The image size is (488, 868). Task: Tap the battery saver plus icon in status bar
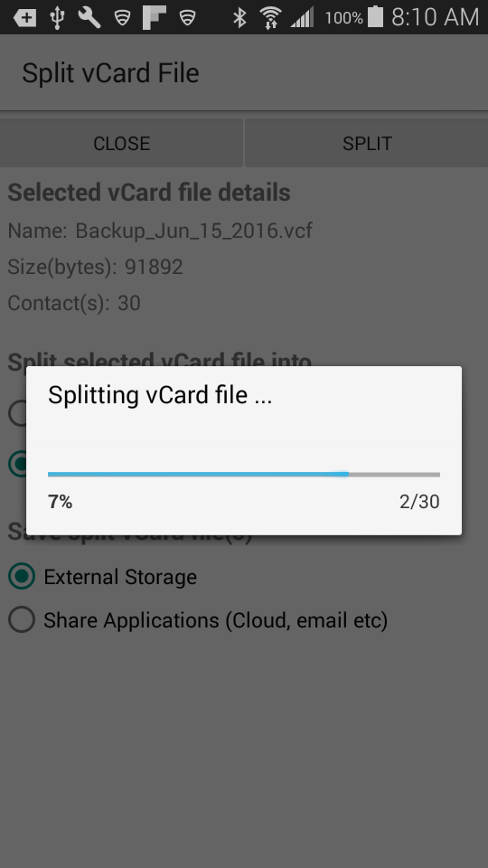click(25, 18)
